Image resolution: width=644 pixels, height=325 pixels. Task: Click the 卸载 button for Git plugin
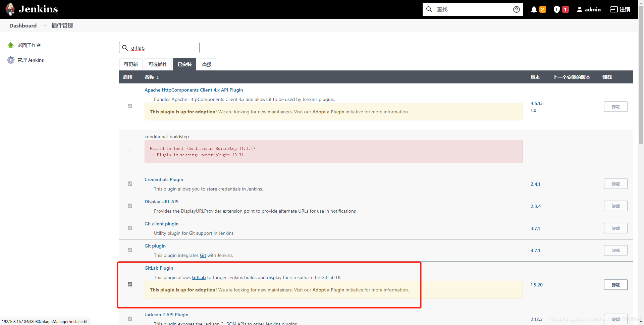(615, 250)
